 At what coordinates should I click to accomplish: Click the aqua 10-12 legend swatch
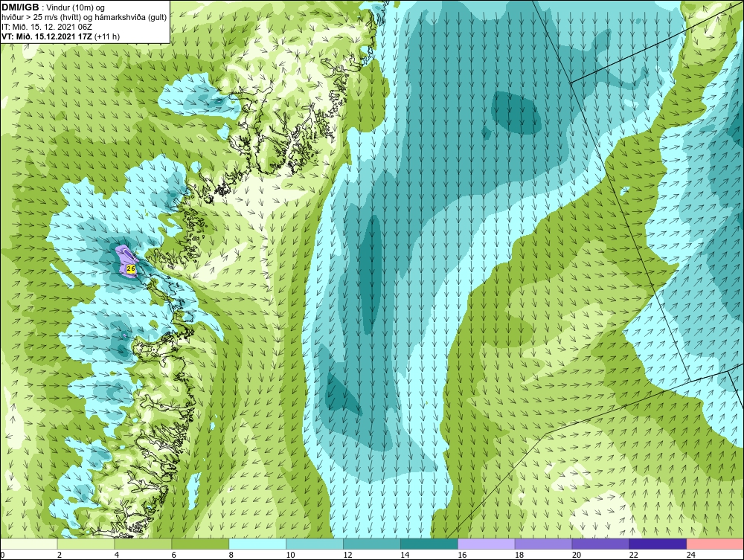click(315, 544)
